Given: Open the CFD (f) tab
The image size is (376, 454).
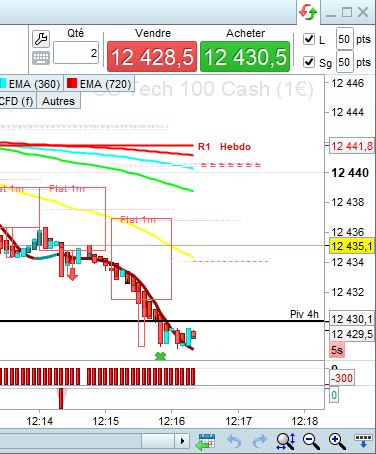Looking at the screenshot, I should coord(17,101).
